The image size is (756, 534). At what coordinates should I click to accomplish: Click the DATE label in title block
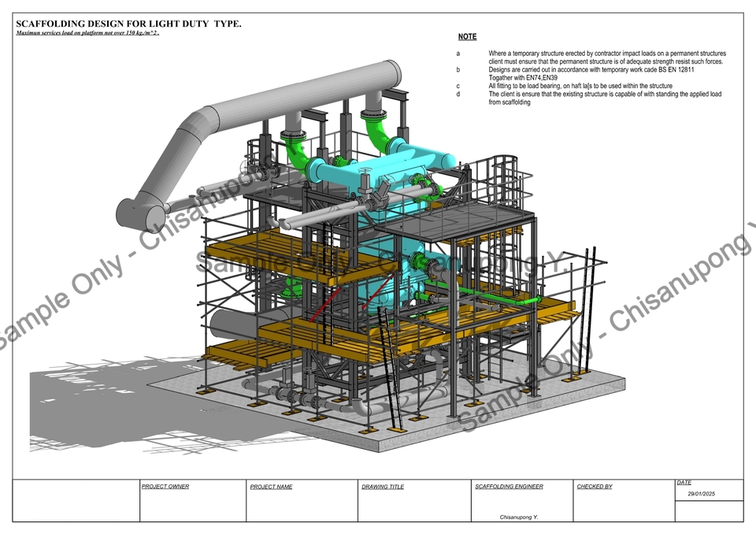[x=684, y=482]
